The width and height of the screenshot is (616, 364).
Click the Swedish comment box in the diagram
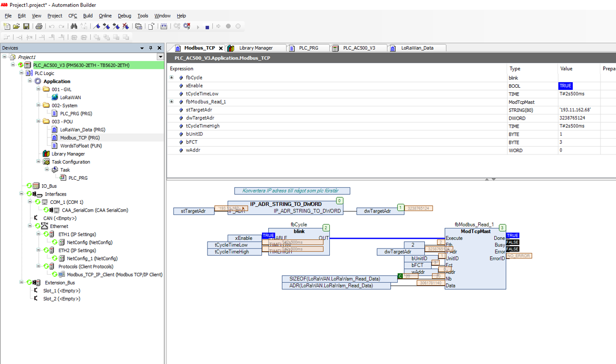(292, 191)
